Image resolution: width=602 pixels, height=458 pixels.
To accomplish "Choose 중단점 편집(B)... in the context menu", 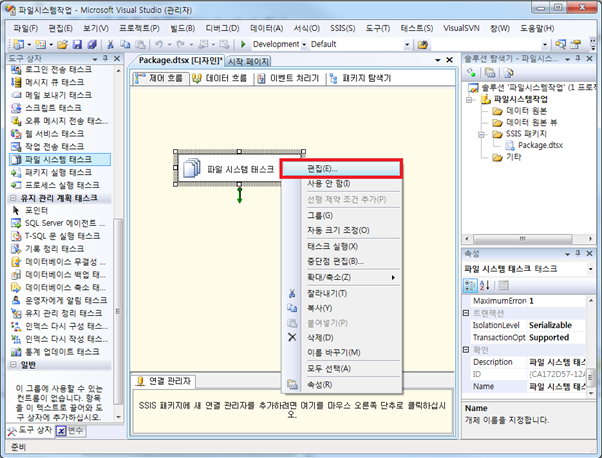I will (x=342, y=262).
